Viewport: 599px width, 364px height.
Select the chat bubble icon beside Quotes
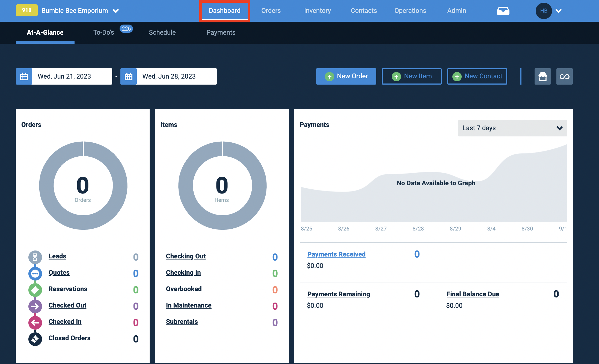tap(35, 273)
